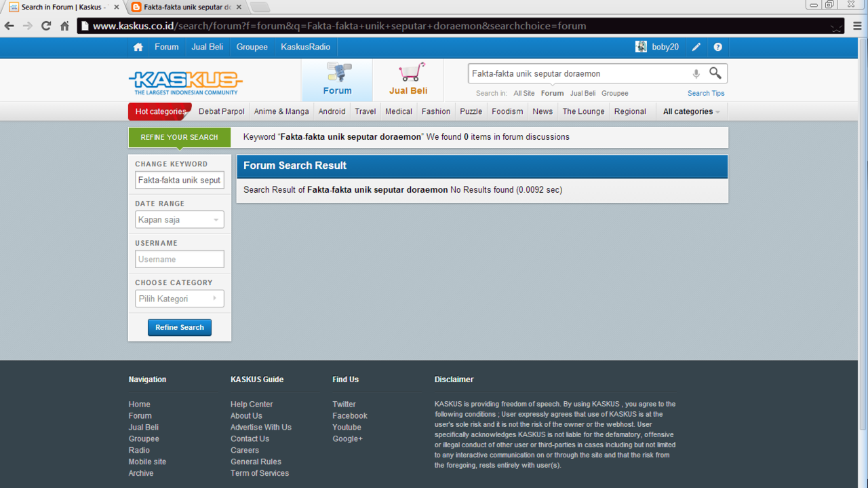This screenshot has height=488, width=868.
Task: Open Regional category
Action: pos(630,111)
